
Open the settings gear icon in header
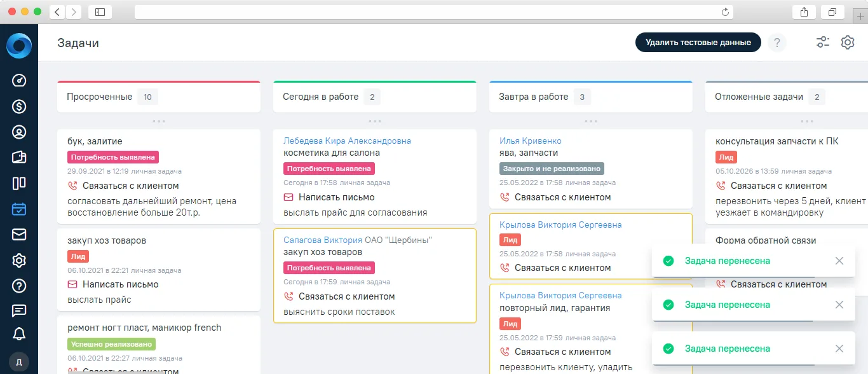pos(848,43)
